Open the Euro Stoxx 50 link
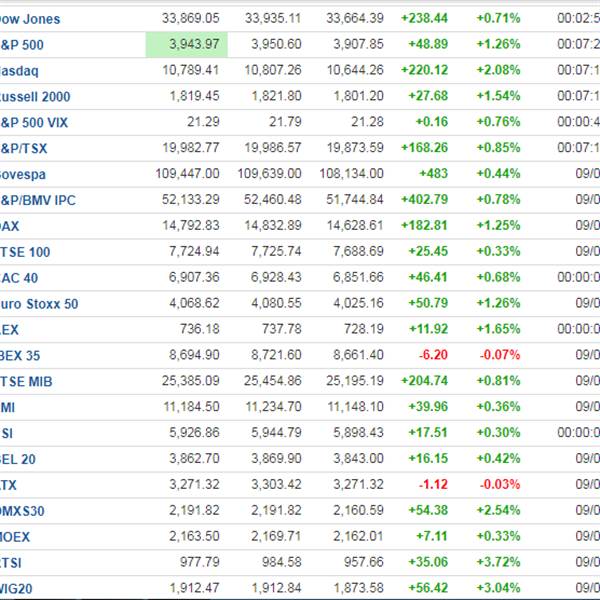The image size is (600, 600). click(x=39, y=304)
